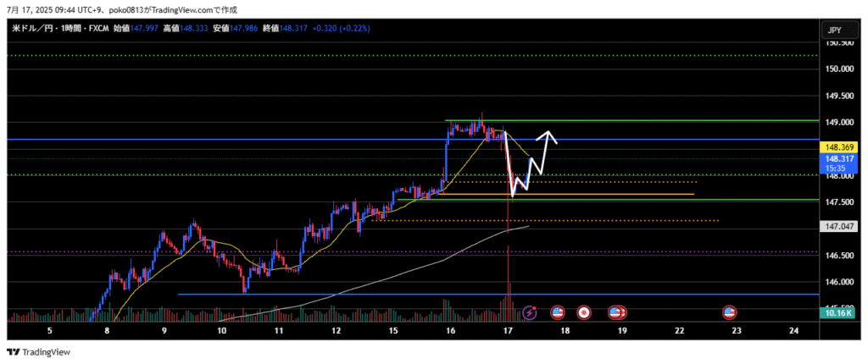Click the TradingView logo at bottom left

(40, 352)
